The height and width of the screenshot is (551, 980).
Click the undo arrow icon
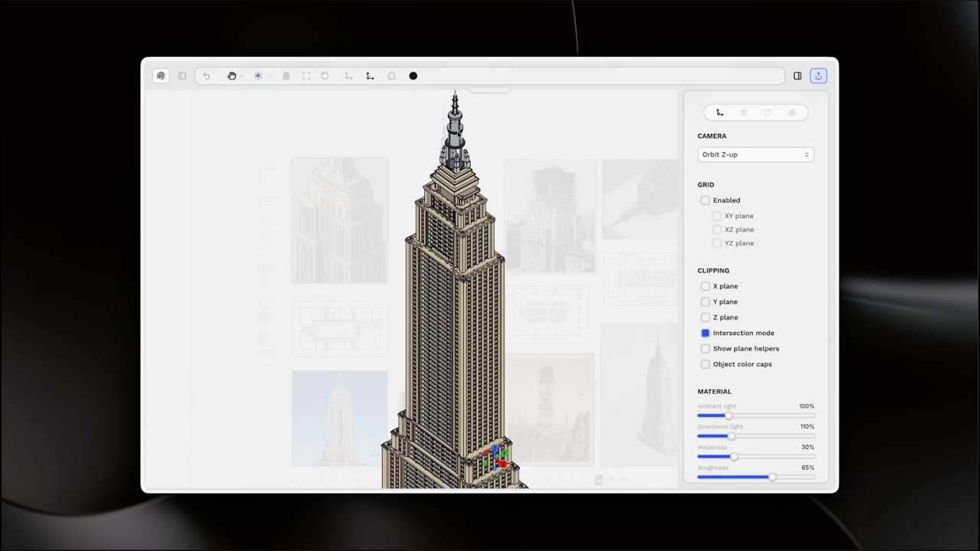tap(207, 76)
